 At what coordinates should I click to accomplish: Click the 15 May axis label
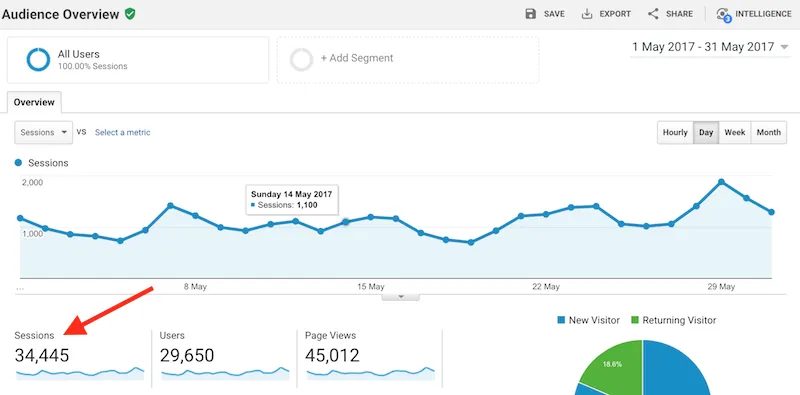[371, 287]
